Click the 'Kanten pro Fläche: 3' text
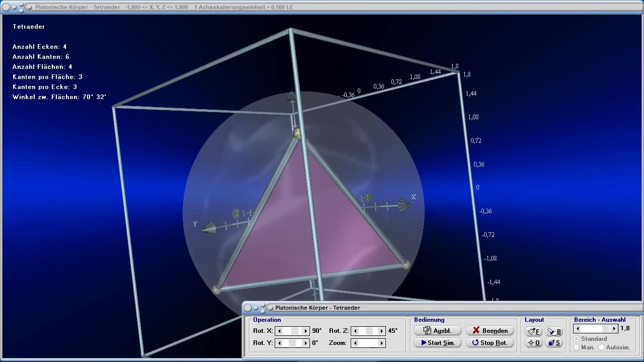 click(x=47, y=77)
